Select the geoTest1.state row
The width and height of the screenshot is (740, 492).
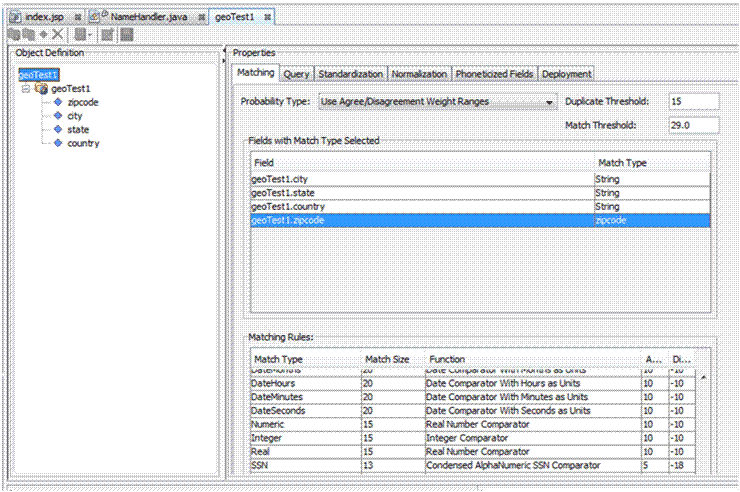coord(480,193)
